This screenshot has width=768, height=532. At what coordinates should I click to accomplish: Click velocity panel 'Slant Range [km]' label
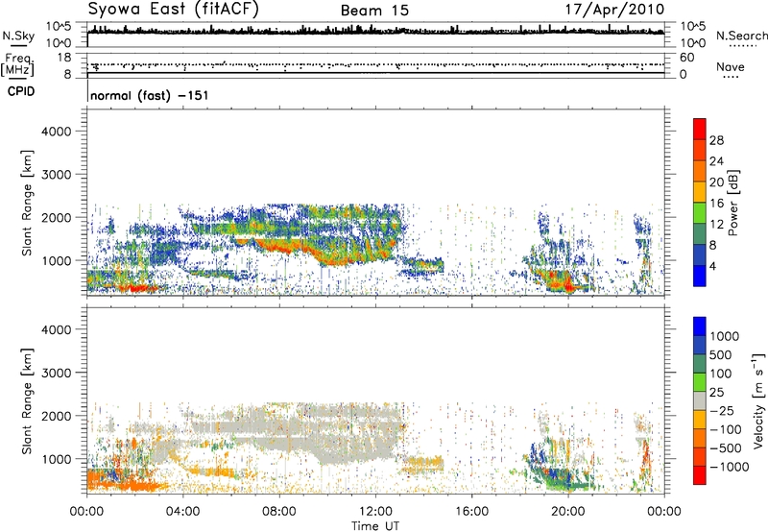(x=27, y=401)
